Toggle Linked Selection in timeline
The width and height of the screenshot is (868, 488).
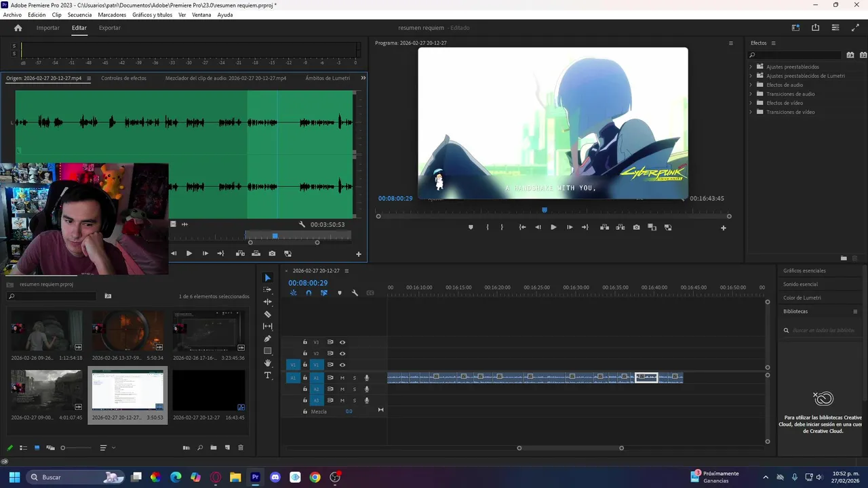click(324, 293)
